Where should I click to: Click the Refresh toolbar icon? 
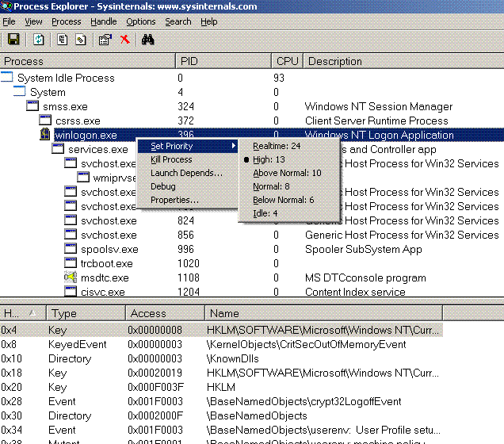pos(39,40)
